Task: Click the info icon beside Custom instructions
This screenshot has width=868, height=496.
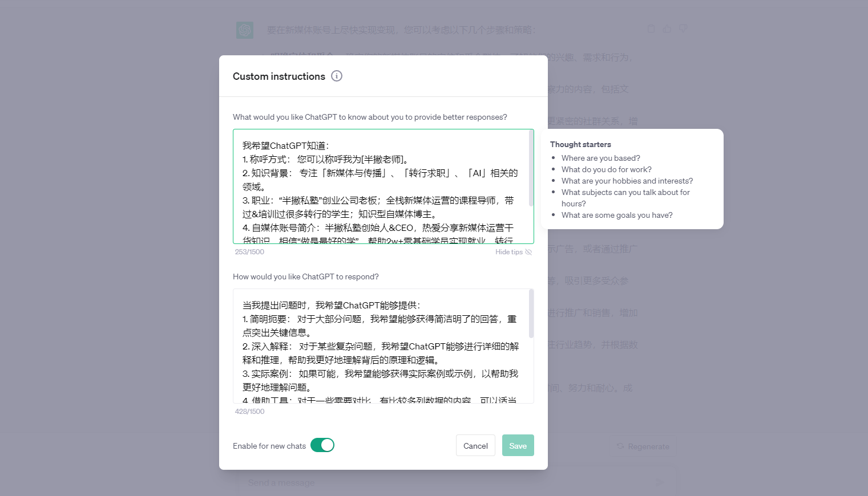Action: [x=337, y=76]
